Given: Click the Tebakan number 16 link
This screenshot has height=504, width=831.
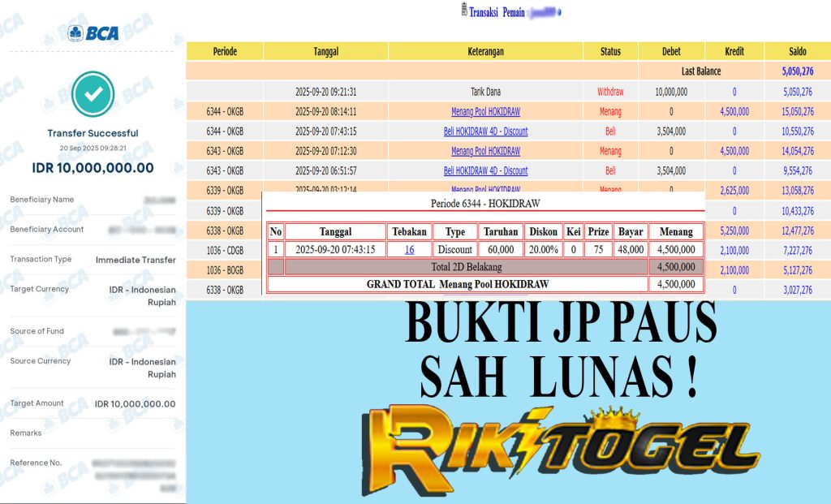Looking at the screenshot, I should click(x=410, y=250).
